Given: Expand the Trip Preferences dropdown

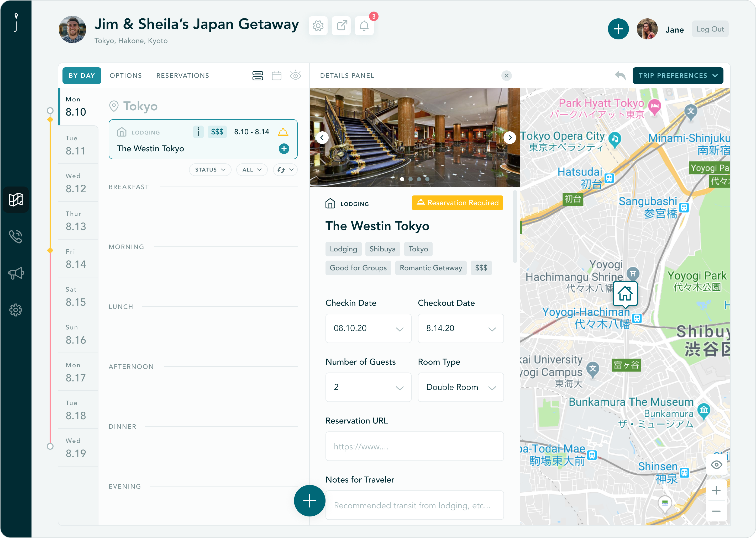Looking at the screenshot, I should pos(678,76).
